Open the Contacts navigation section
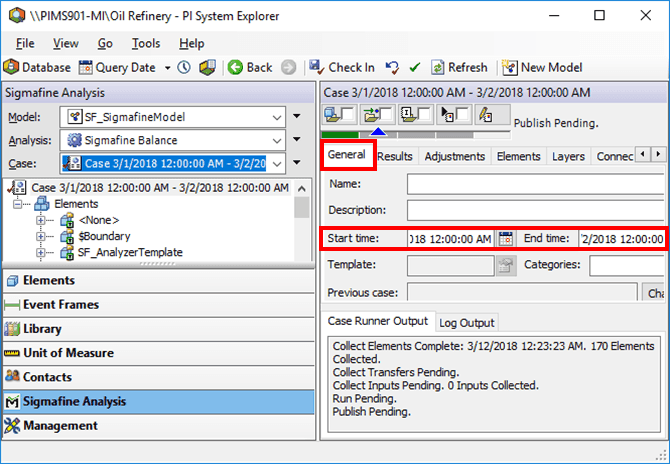This screenshot has width=670, height=464. tap(159, 377)
